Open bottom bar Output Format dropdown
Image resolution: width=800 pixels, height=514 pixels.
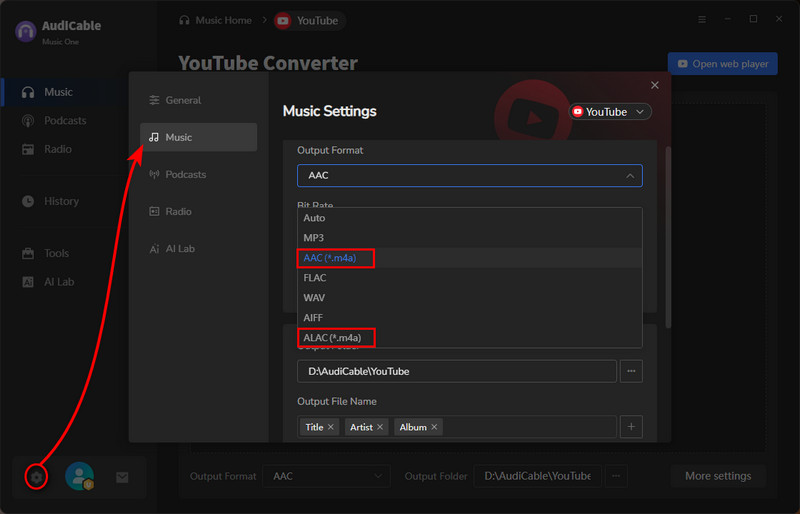click(327, 476)
